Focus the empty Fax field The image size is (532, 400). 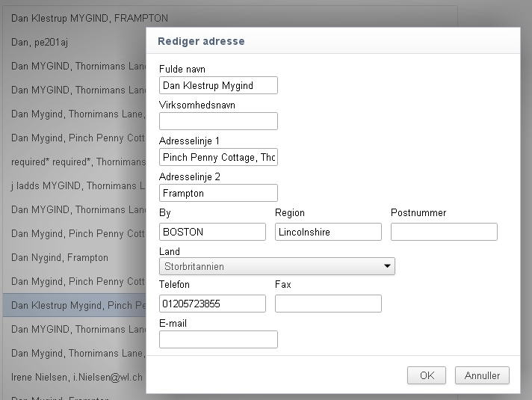coord(328,304)
